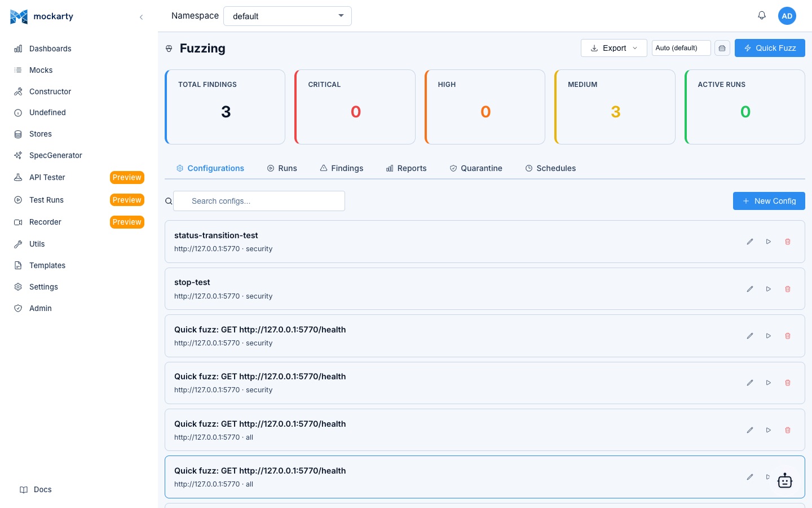
Task: Delete the status-transition-test config
Action: [788, 242]
